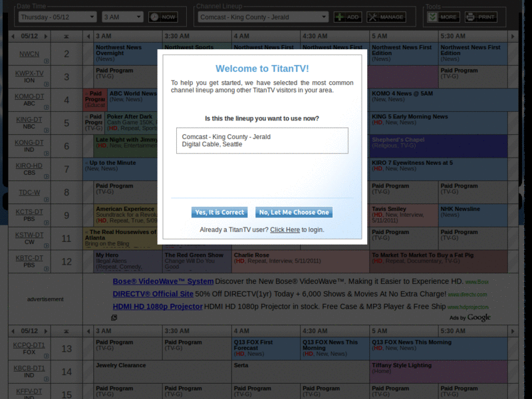This screenshot has width=532, height=399.
Task: Open the HDMI HD 1080p Projector ad link
Action: click(x=158, y=307)
